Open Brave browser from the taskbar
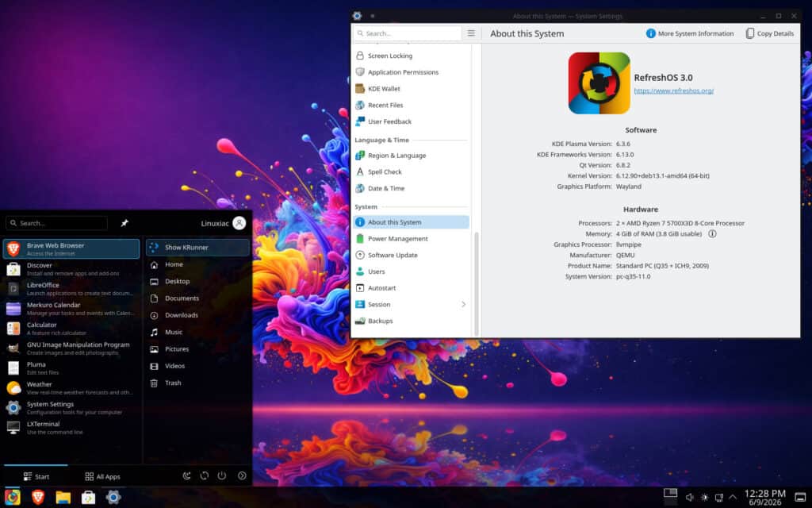 [x=38, y=497]
